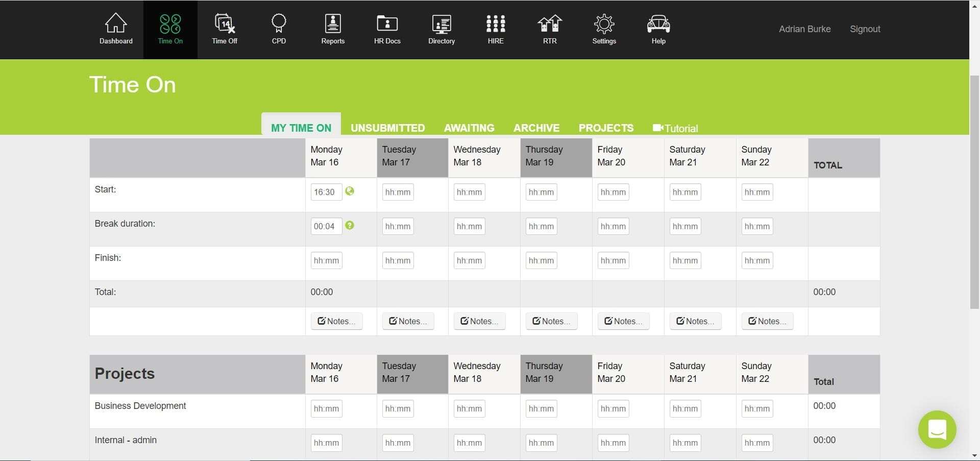Open the chat bubble widget
This screenshot has width=980, height=461.
tap(937, 429)
